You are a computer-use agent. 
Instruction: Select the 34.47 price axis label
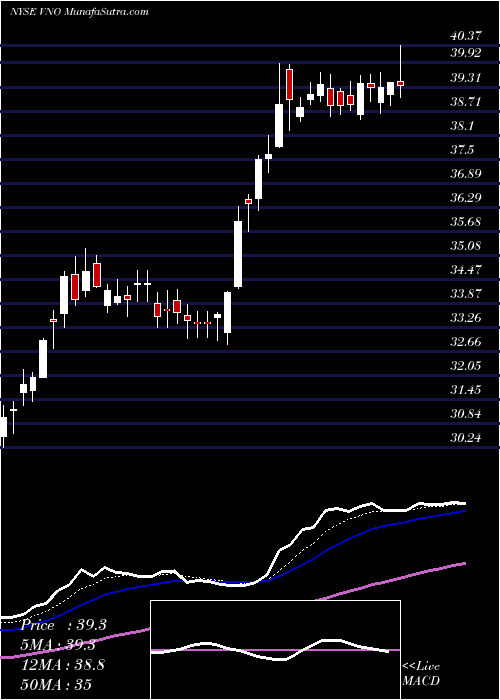(x=467, y=270)
